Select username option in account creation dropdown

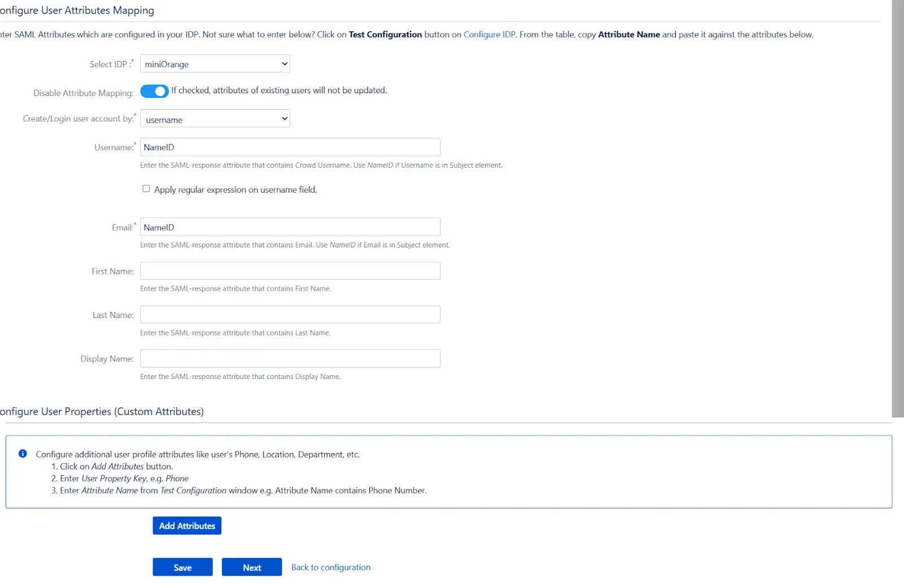pos(215,118)
